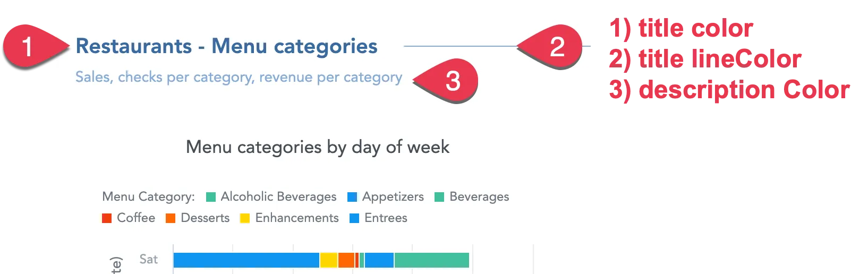This screenshot has height=274, width=868.
Task: Click the red callout marker numbered 3
Action: [x=452, y=81]
